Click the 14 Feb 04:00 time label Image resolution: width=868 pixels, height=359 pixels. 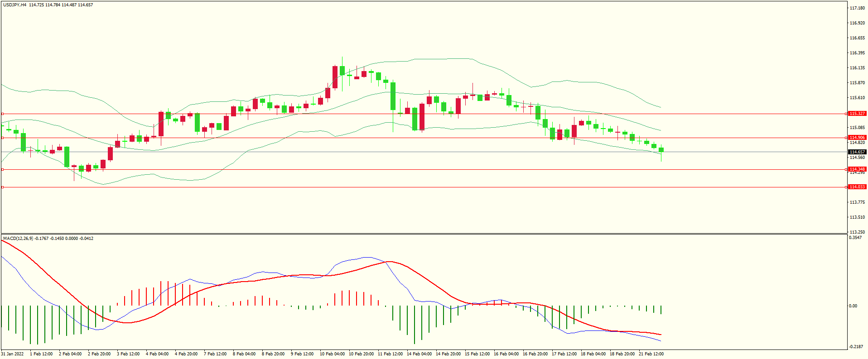419,354
